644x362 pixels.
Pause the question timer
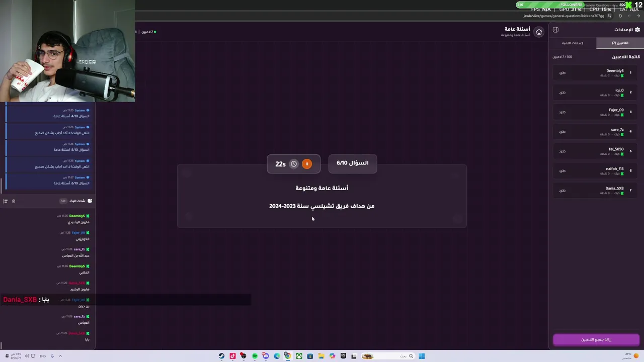coord(307,164)
